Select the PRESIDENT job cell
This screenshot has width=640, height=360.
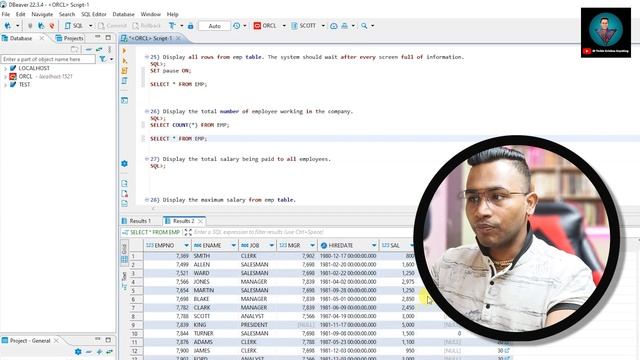(258, 325)
